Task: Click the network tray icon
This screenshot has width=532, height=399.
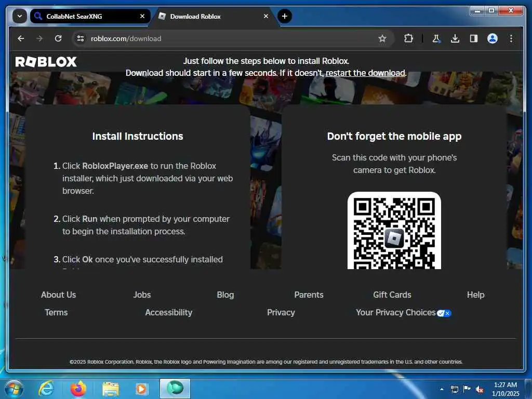Action: (454, 389)
